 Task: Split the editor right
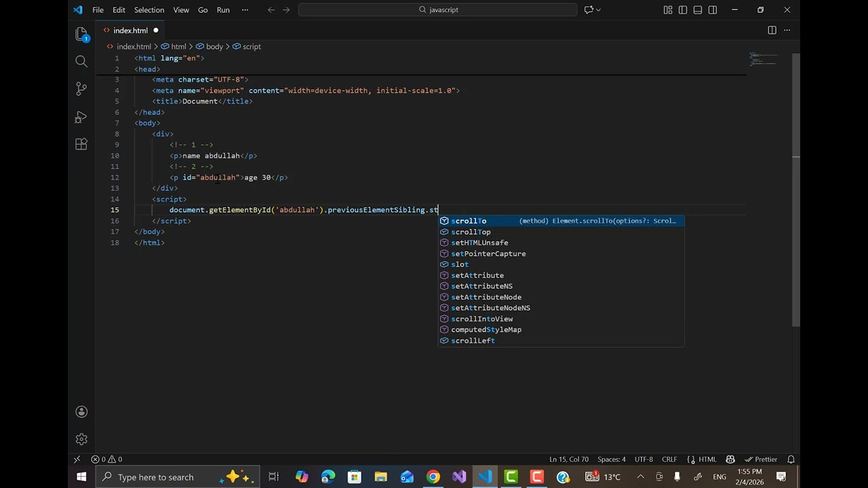pos(772,30)
